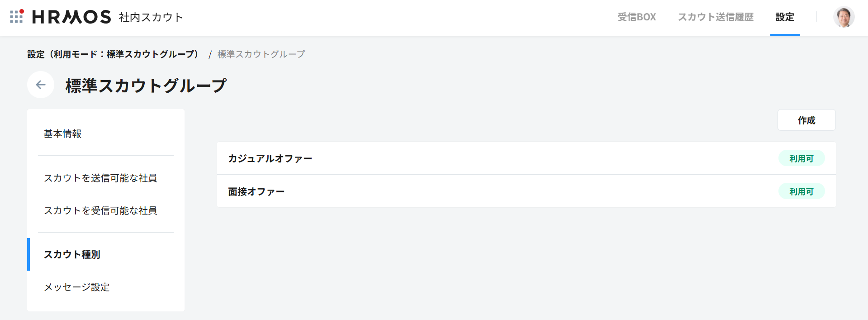The height and width of the screenshot is (320, 868).
Task: Open the user profile avatar
Action: pos(844,17)
